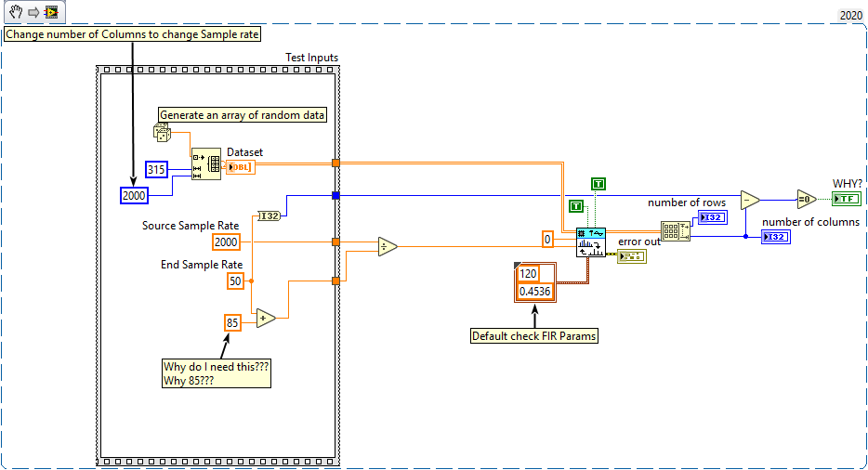Select the Equal To Zero node

click(x=806, y=199)
